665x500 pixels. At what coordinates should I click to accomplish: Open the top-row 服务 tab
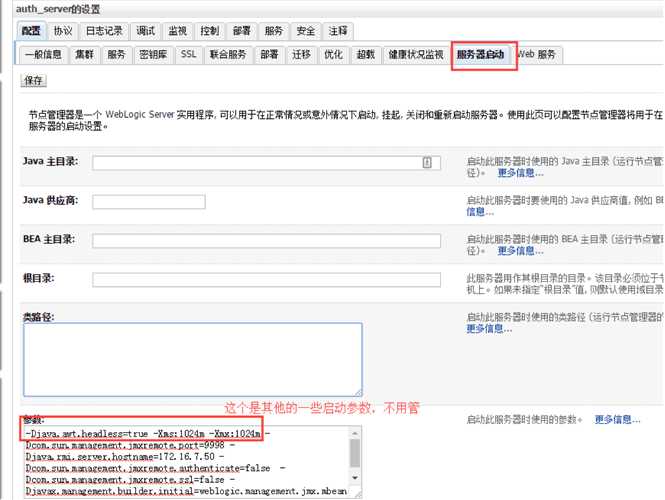coord(274,31)
